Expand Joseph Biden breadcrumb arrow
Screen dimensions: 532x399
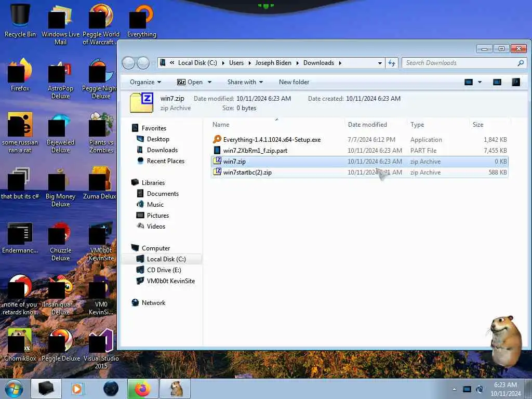tap(297, 63)
